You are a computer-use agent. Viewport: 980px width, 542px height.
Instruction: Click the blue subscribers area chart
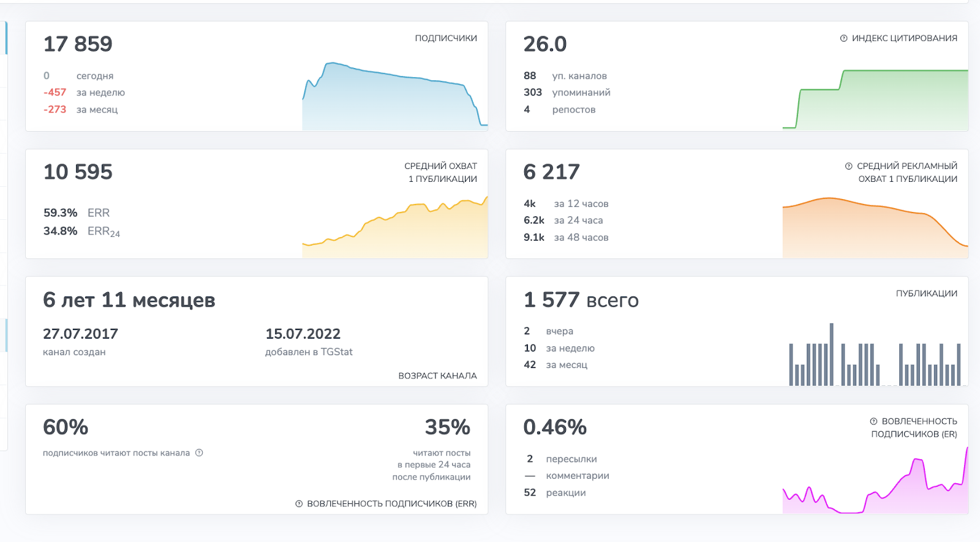tap(395, 96)
